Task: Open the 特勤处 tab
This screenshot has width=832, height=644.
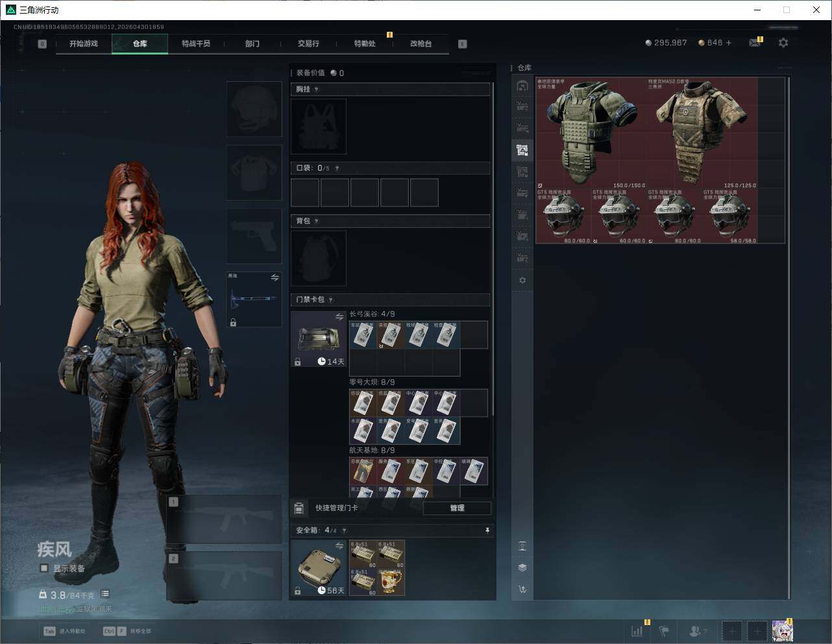Action: 365,43
